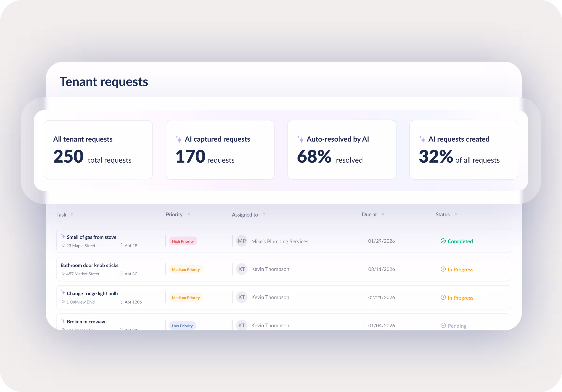Sort requests by the Due at column

pyautogui.click(x=383, y=214)
